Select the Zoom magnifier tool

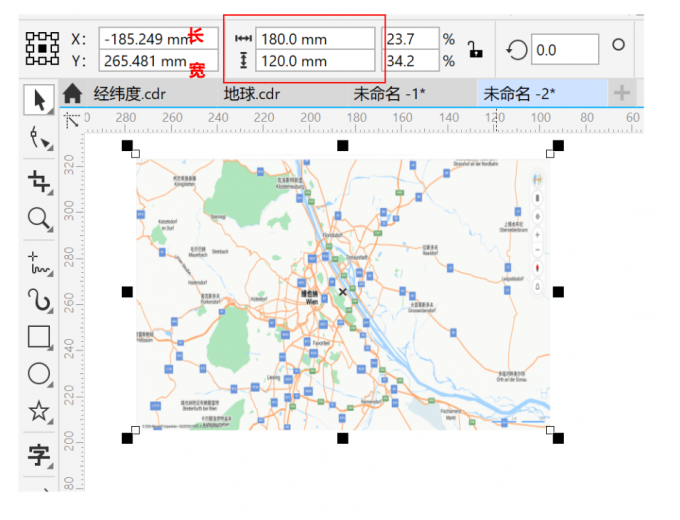coord(39,218)
